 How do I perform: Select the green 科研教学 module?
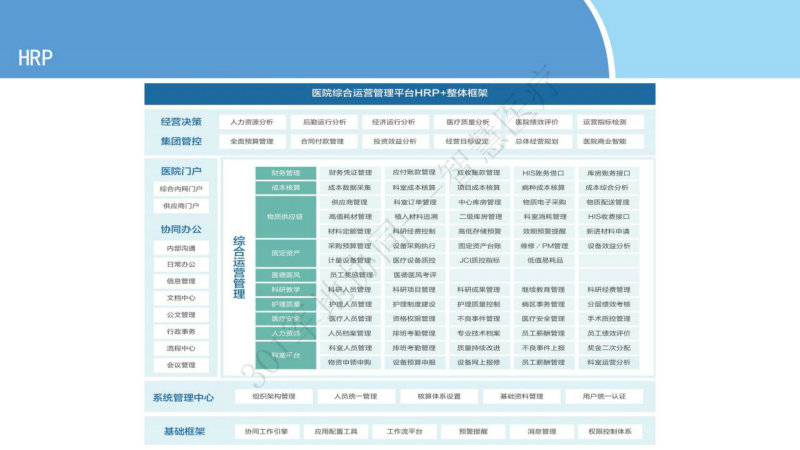pyautogui.click(x=286, y=290)
